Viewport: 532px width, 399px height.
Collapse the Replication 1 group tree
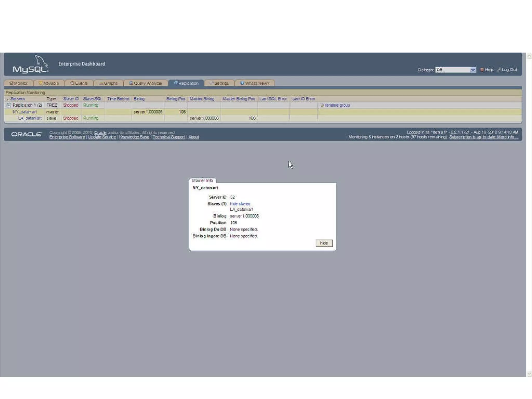(9, 105)
